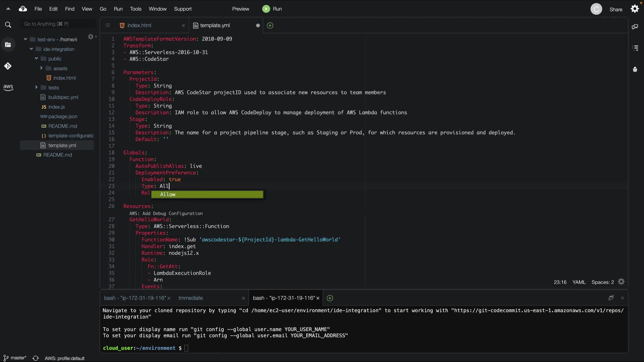This screenshot has height=362, width=644.
Task: Click the Environment folder sidebar icon
Action: tap(8, 45)
